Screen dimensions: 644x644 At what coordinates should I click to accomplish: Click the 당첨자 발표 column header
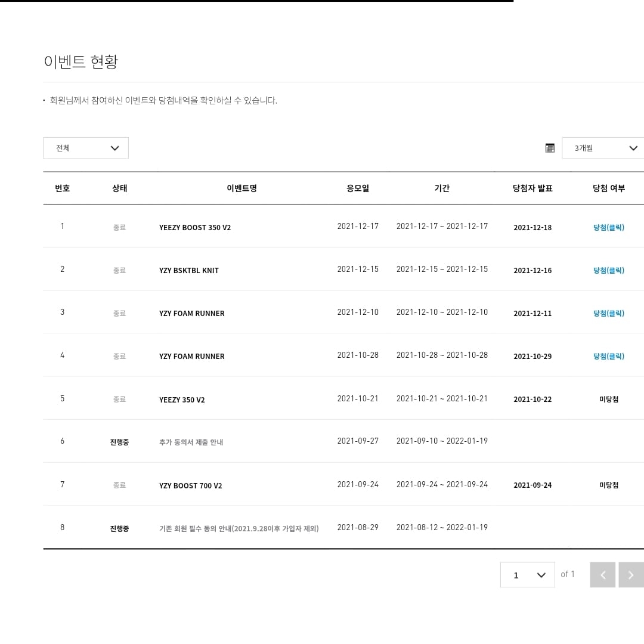click(532, 188)
